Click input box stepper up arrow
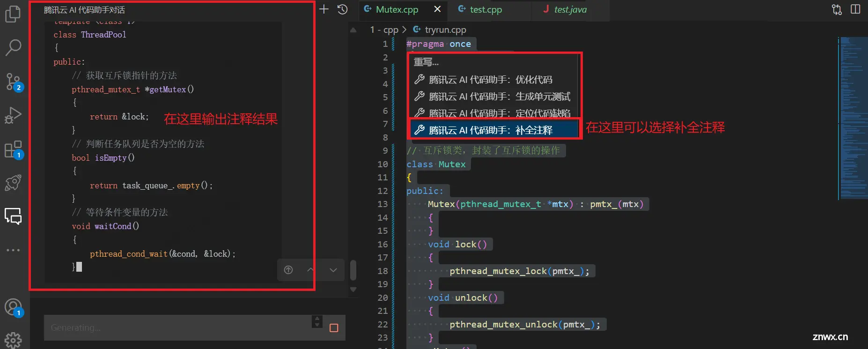Screen dimensions: 868x349 (x=317, y=318)
